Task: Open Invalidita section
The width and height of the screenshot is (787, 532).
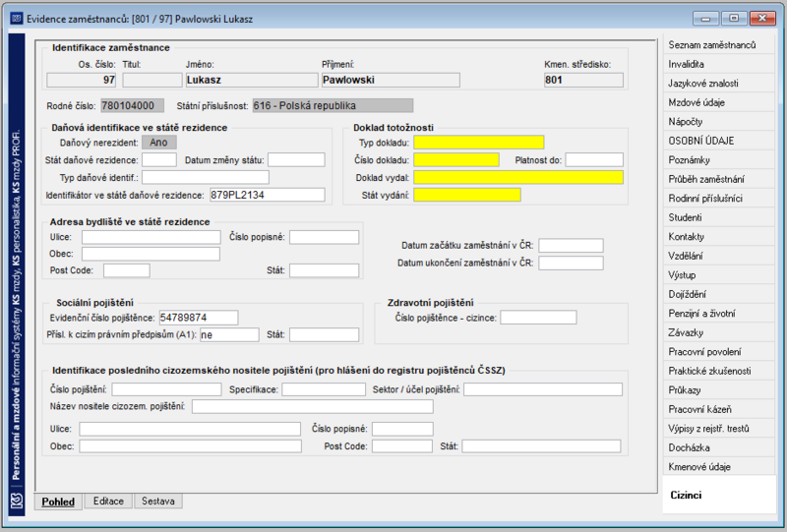Action: pos(718,64)
